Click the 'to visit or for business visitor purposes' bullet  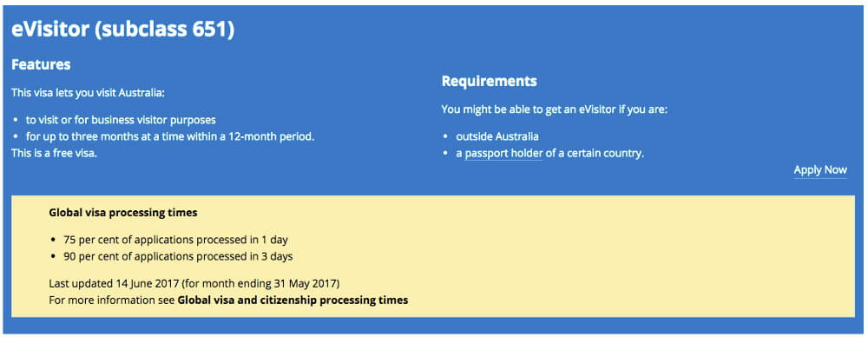[121, 120]
